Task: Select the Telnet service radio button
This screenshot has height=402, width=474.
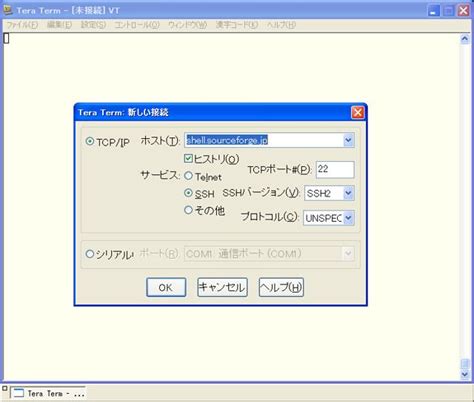Action: click(x=188, y=176)
